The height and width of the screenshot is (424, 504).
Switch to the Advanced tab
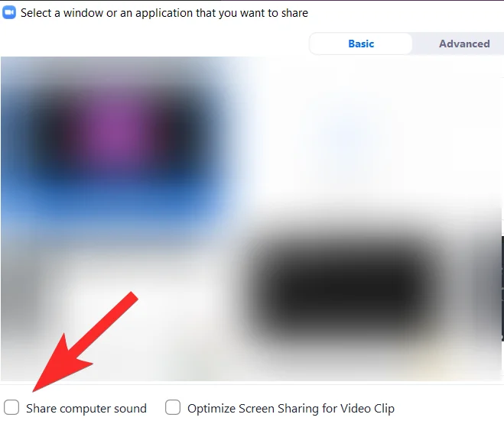[x=464, y=44]
